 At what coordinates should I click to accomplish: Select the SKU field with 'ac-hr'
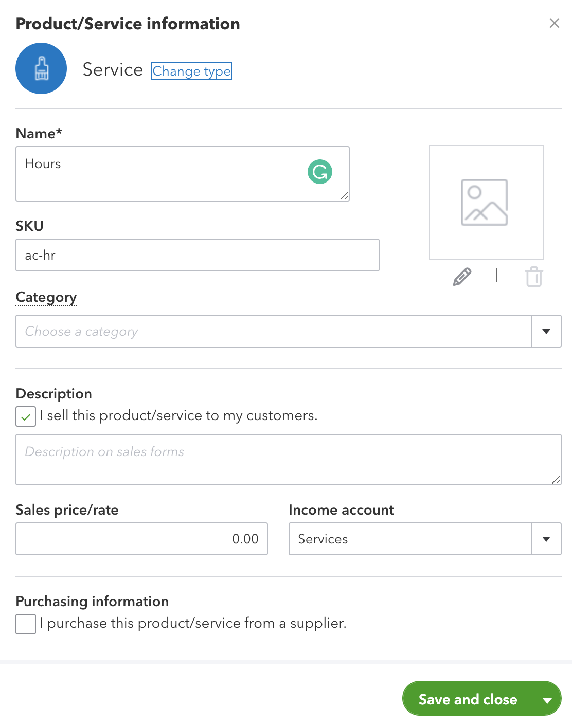tap(154, 254)
